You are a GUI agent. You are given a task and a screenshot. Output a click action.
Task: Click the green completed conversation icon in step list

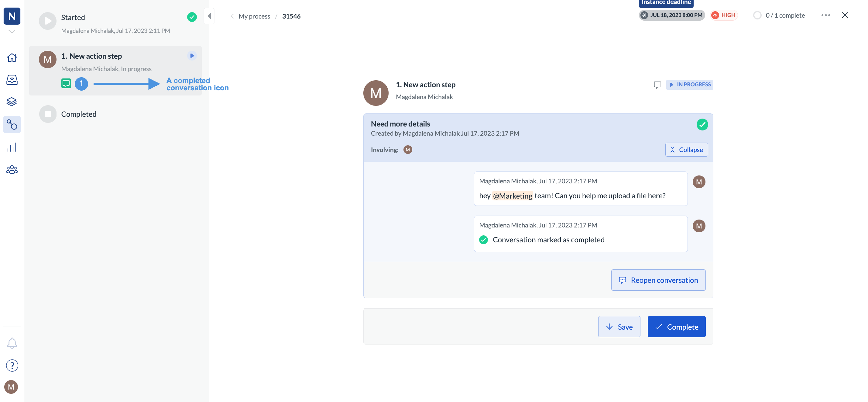click(66, 84)
